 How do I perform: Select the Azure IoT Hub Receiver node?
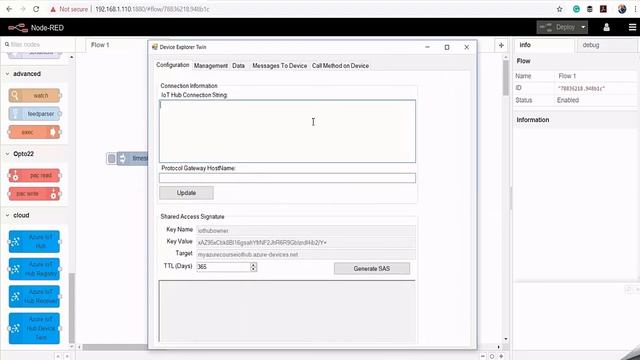(34, 296)
